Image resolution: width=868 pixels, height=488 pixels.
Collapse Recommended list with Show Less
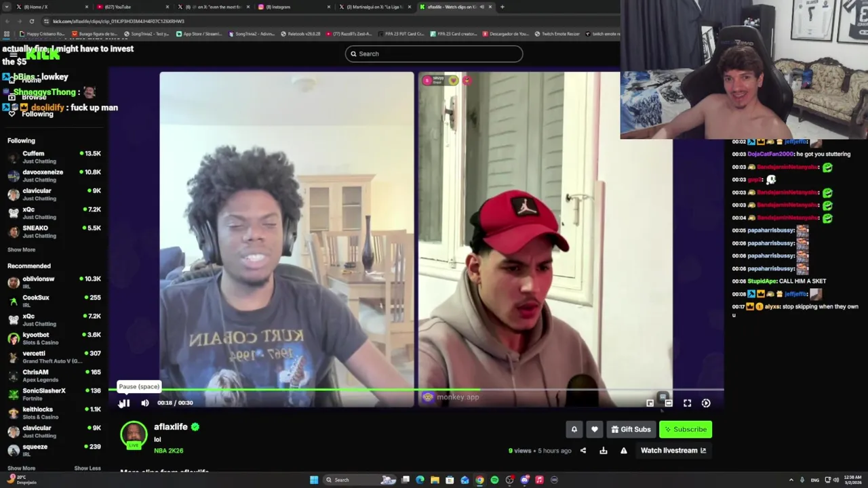87,468
